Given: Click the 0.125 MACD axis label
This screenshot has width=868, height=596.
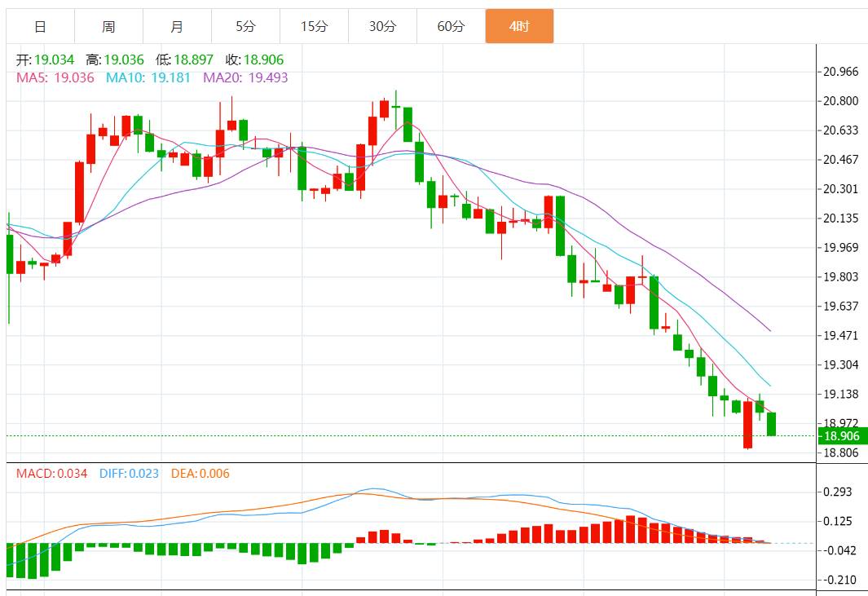Looking at the screenshot, I should (x=837, y=521).
